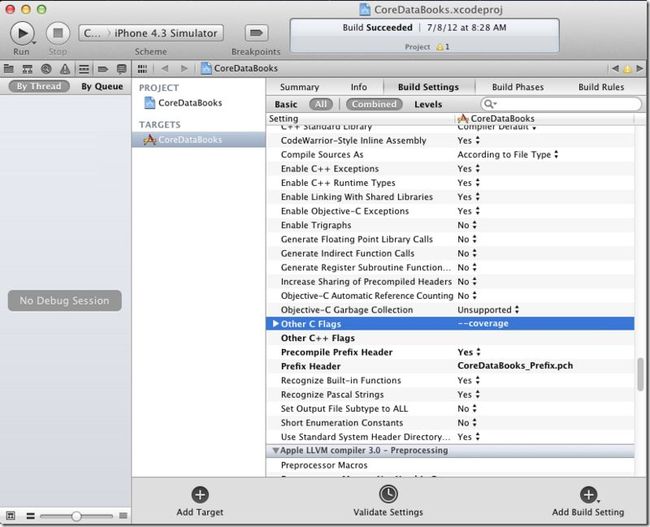The height and width of the screenshot is (527, 650).
Task: Open the Issue navigator warning icon
Action: pos(65,69)
